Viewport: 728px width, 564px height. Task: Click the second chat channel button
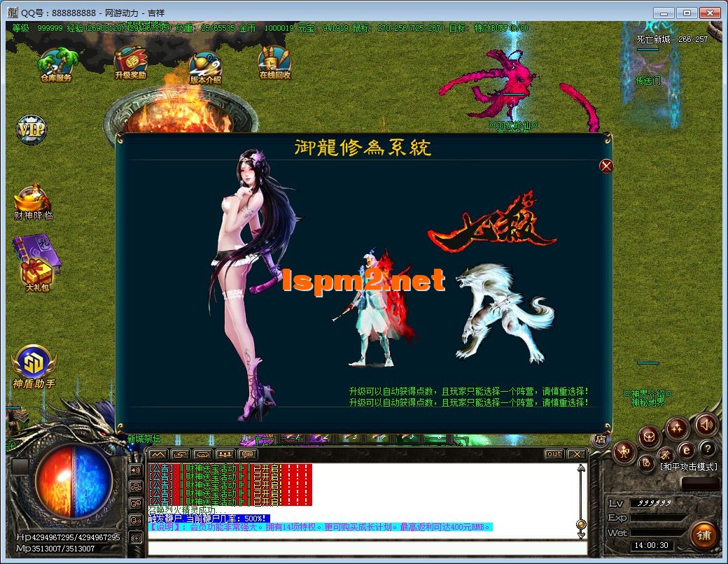point(180,454)
